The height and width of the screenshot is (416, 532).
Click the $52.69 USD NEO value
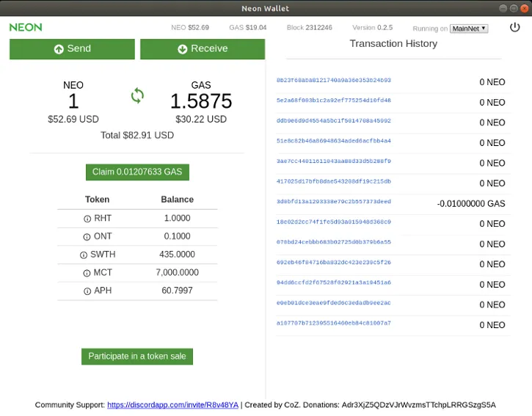click(x=73, y=120)
